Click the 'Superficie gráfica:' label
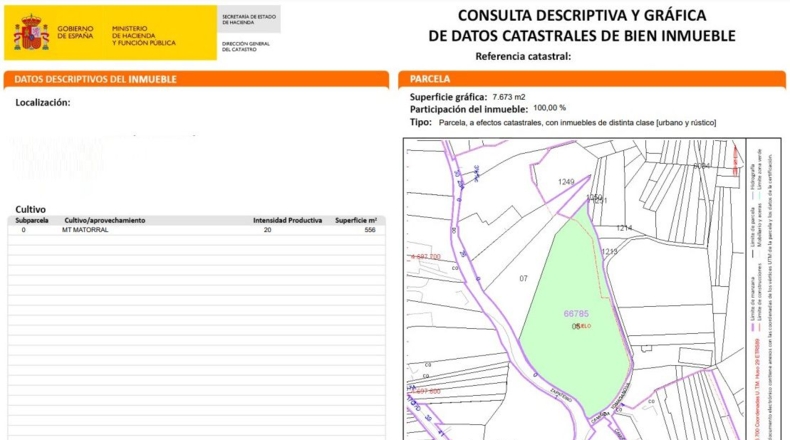The image size is (790, 440). (448, 97)
